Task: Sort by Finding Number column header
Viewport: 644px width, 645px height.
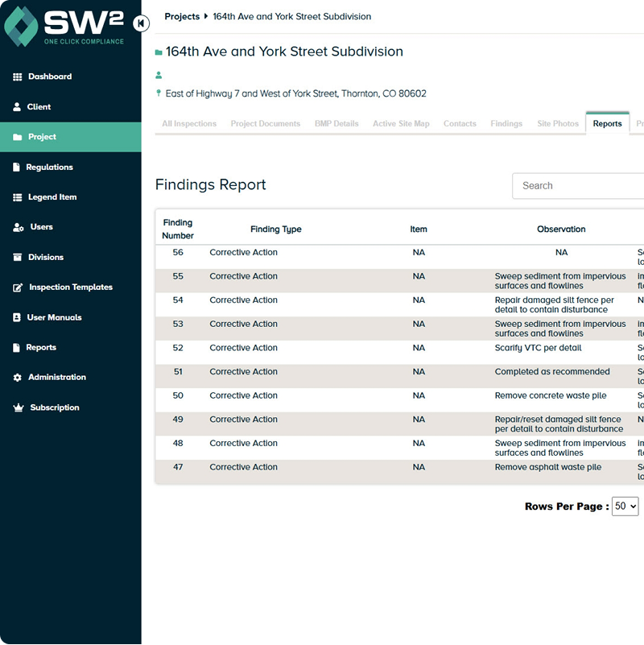Action: coord(178,229)
